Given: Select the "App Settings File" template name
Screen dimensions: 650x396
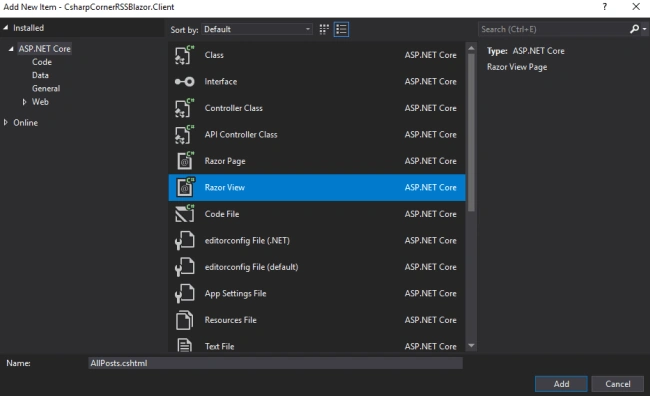Looking at the screenshot, I should click(x=235, y=294).
